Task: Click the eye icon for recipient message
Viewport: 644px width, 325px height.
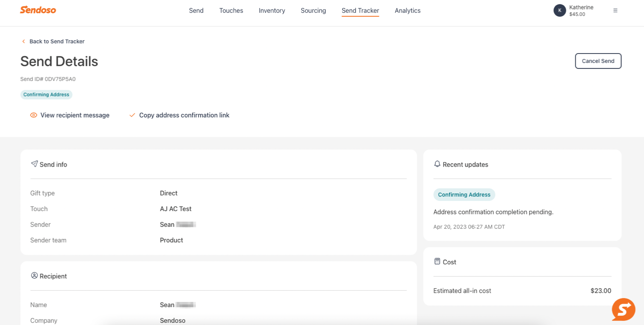Action: (x=34, y=115)
